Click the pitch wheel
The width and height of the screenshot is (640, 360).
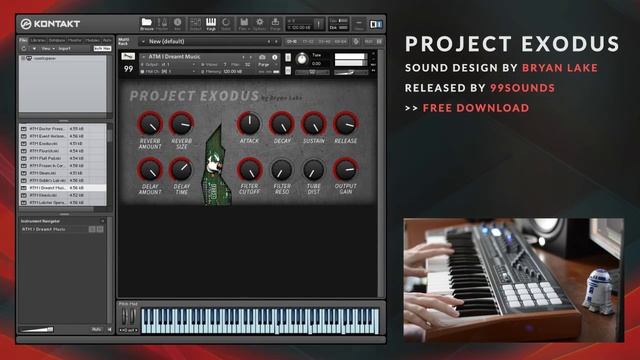[x=124, y=317]
